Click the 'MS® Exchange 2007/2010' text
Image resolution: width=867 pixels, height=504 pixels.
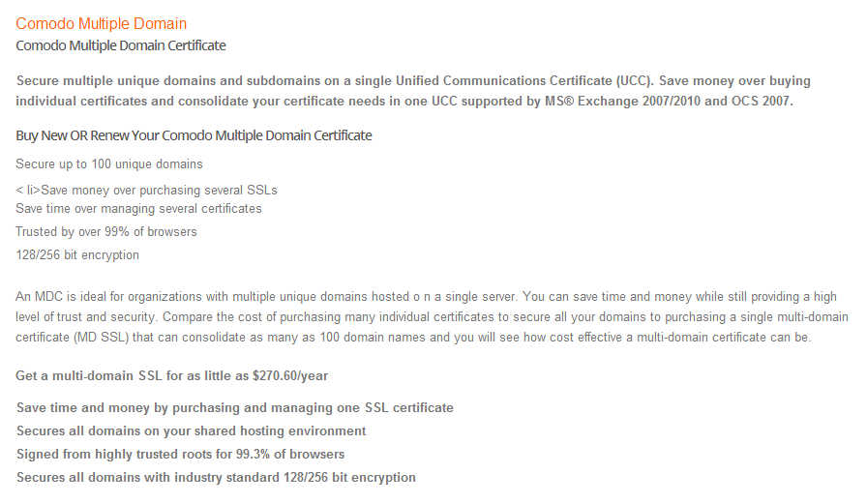[622, 102]
